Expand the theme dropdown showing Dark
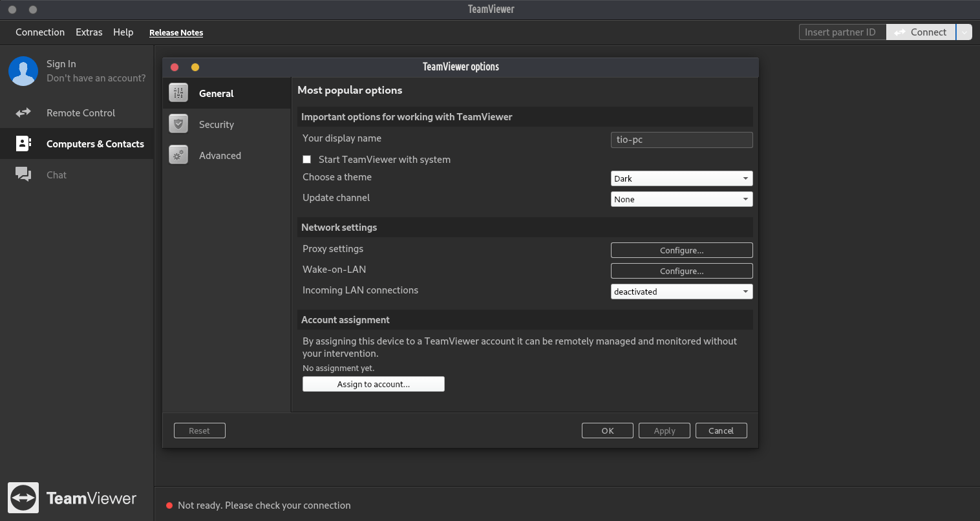Viewport: 980px width, 521px height. pyautogui.click(x=681, y=178)
